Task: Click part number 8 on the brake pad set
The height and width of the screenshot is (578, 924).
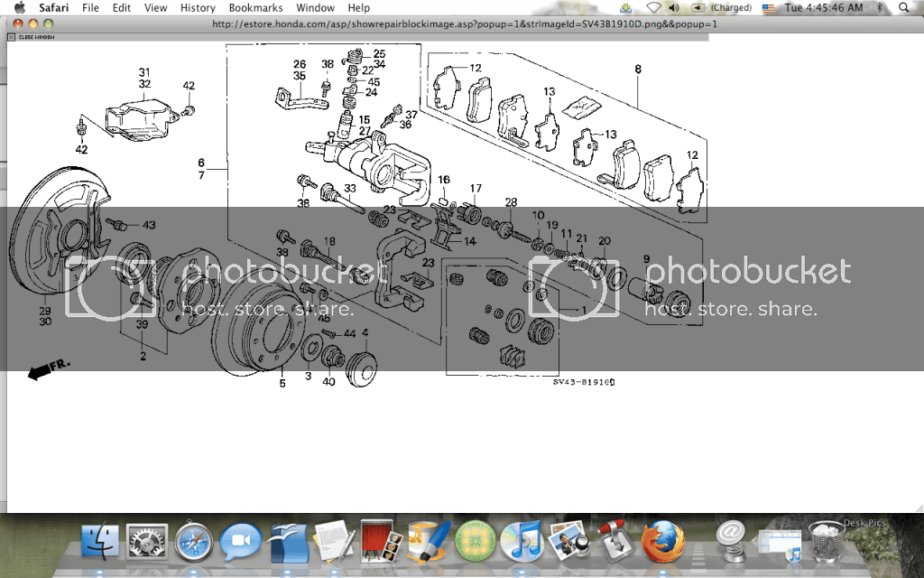Action: point(638,69)
